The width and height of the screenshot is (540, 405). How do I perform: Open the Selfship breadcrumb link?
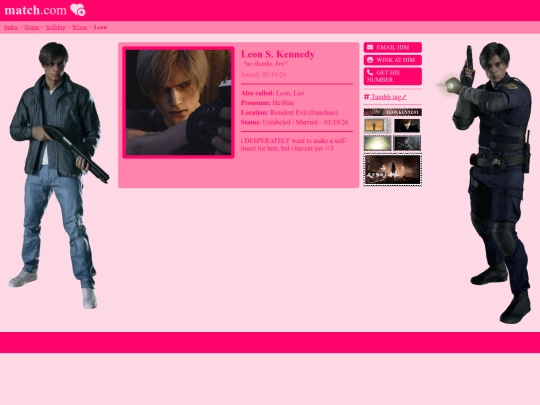tap(55, 27)
